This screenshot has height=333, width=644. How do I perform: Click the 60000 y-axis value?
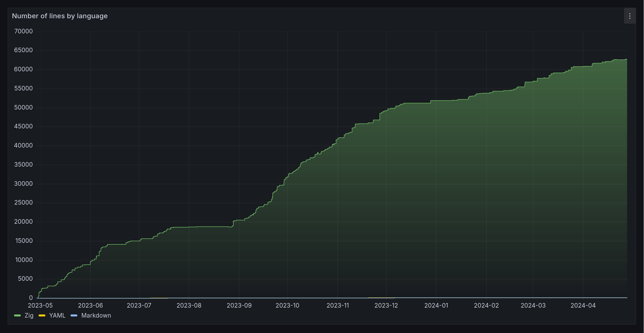[23, 69]
